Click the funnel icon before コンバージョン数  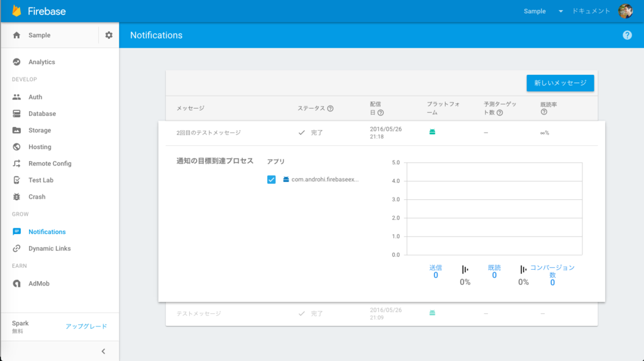pos(523,269)
